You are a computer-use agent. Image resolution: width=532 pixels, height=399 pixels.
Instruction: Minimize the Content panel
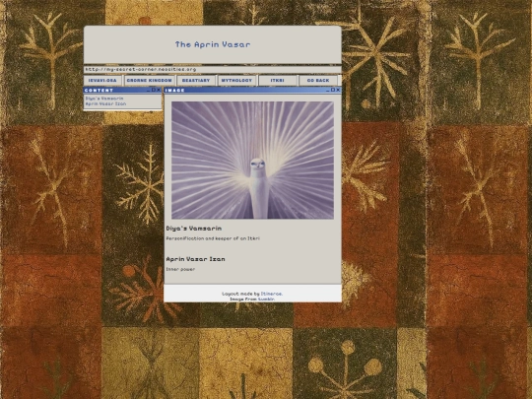click(148, 90)
